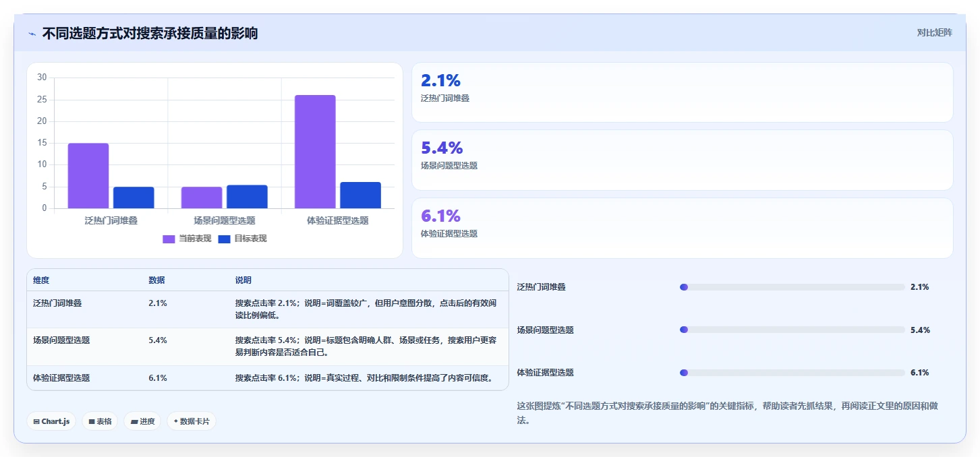980x457 pixels.
Task: Click the 场景问题型选题 label beside its progress bar
Action: [x=546, y=330]
